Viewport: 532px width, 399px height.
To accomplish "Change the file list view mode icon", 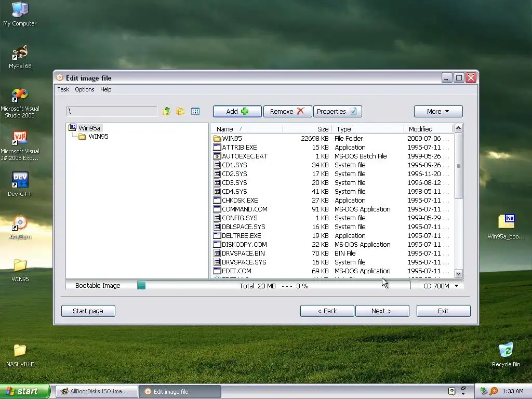I will tap(195, 111).
